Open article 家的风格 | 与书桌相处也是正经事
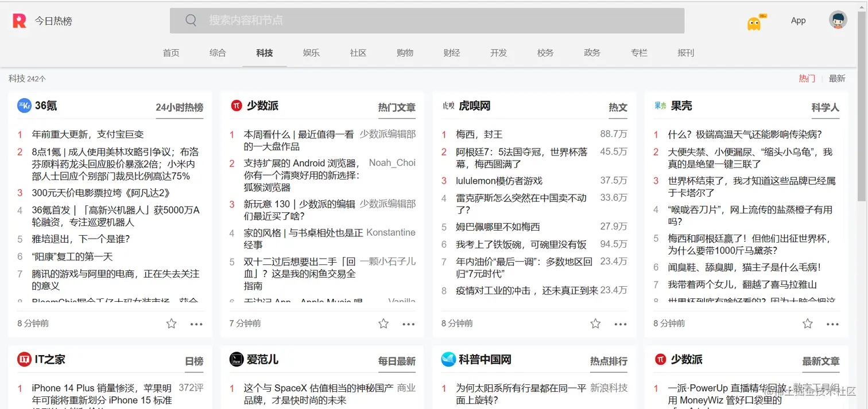Image resolution: width=868 pixels, height=409 pixels. coord(303,239)
